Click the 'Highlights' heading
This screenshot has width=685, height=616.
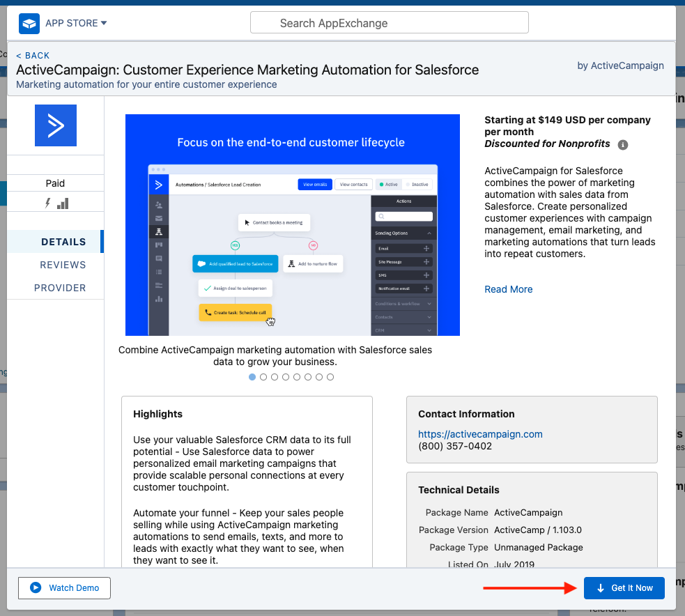pyautogui.click(x=157, y=414)
